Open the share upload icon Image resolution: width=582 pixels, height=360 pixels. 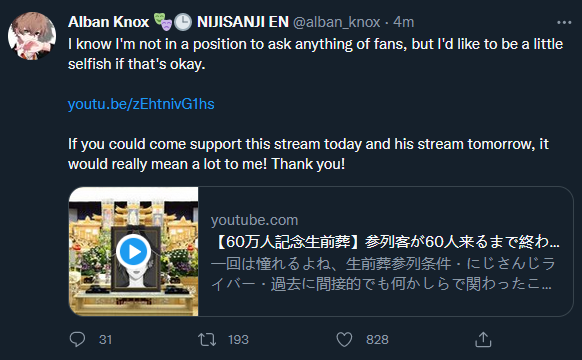pyautogui.click(x=483, y=339)
